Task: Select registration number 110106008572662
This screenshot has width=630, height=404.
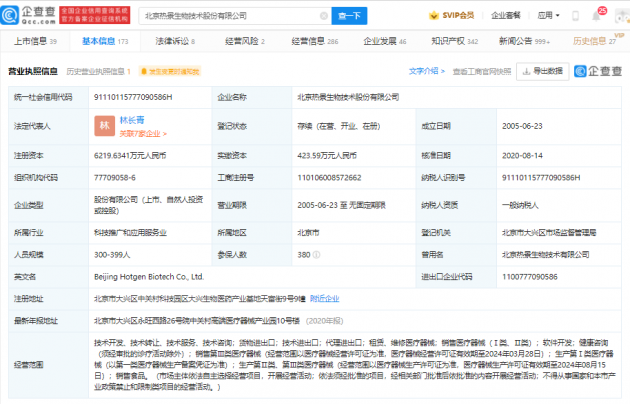Action: click(x=329, y=178)
